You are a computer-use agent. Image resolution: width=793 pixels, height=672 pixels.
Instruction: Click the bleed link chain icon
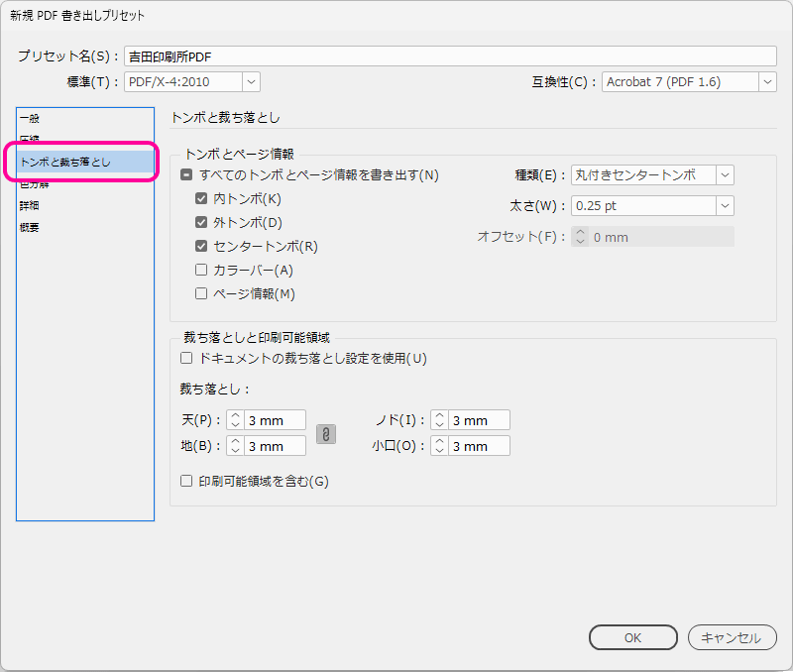326,434
